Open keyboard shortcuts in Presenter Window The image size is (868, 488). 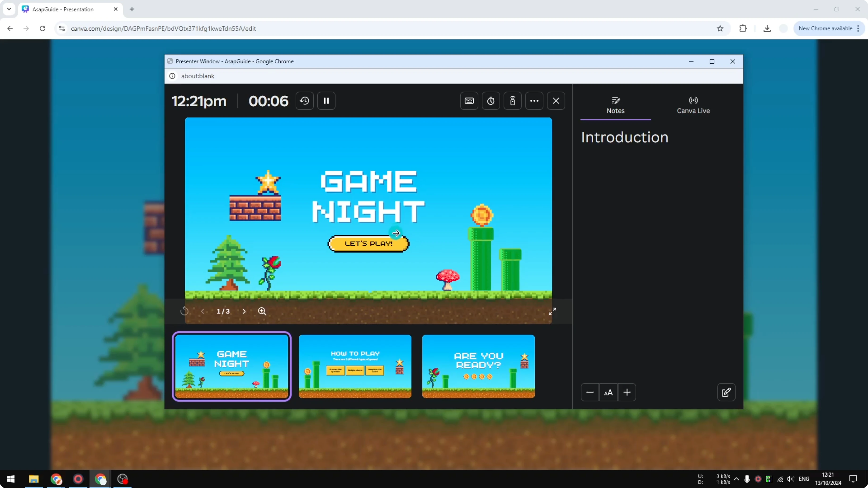[x=469, y=101]
